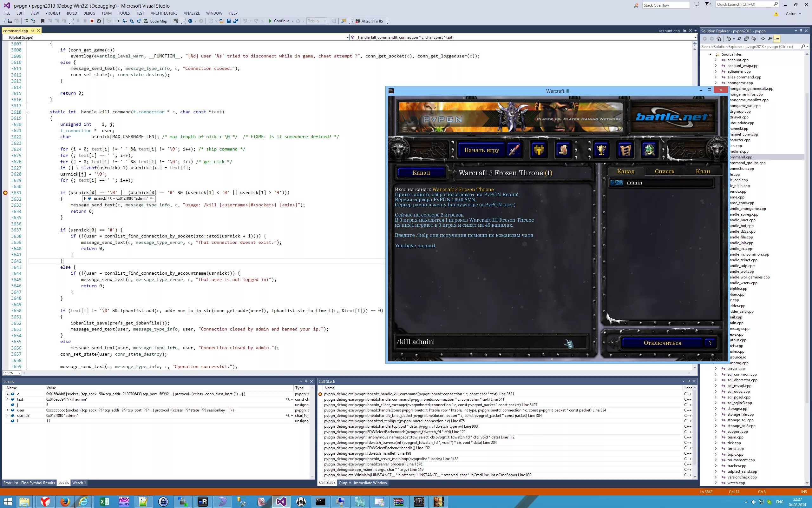Open the BUILD menu
The width and height of the screenshot is (812, 508).
tap(72, 13)
